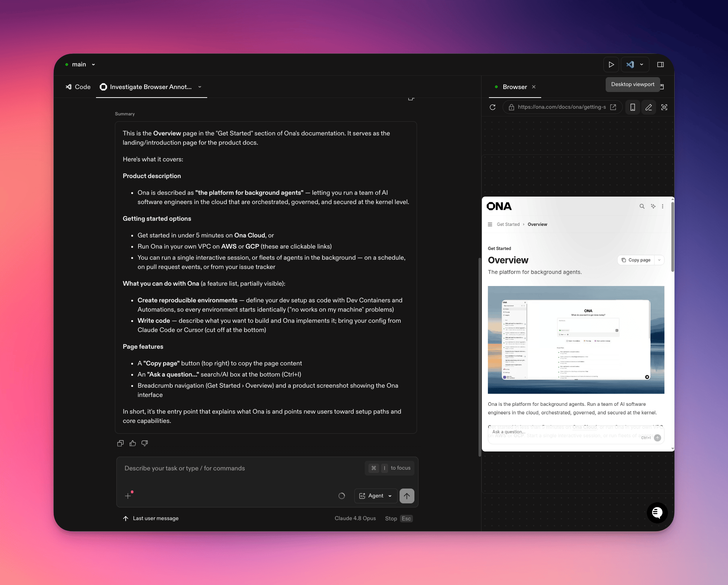The image size is (728, 585).
Task: Open search in the Ona docs header
Action: [x=642, y=206]
